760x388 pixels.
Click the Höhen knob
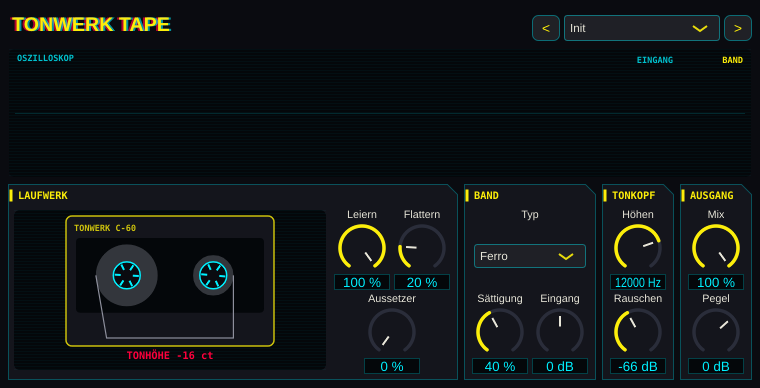pos(638,247)
